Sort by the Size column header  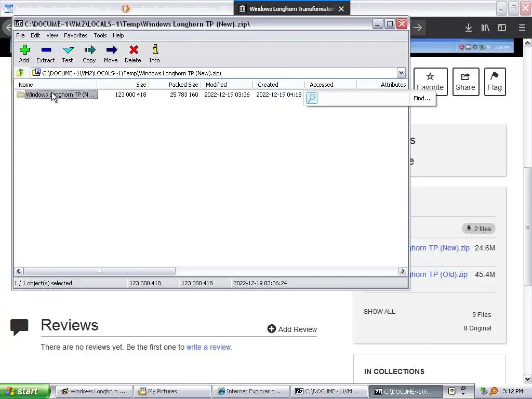click(123, 85)
